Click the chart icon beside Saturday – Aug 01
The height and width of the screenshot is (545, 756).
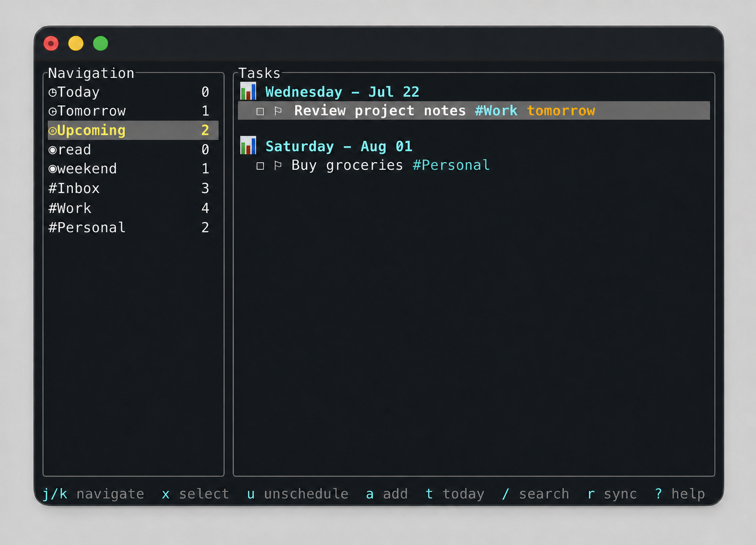248,145
